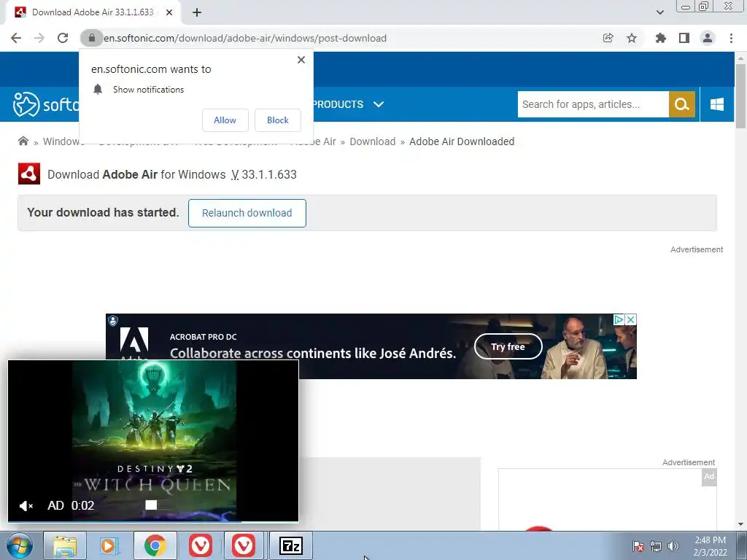Viewport: 747px width, 560px height.
Task: Stop the video ad playback
Action: [151, 505]
